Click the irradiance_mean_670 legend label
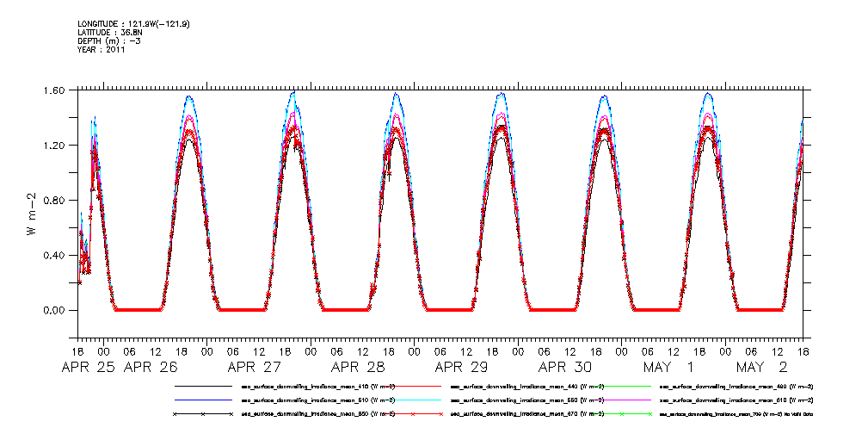 [x=527, y=414]
